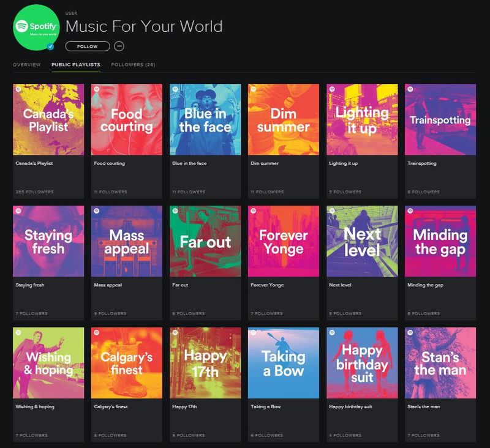
Task: Open Calgary's finest playlist cover
Action: [127, 363]
